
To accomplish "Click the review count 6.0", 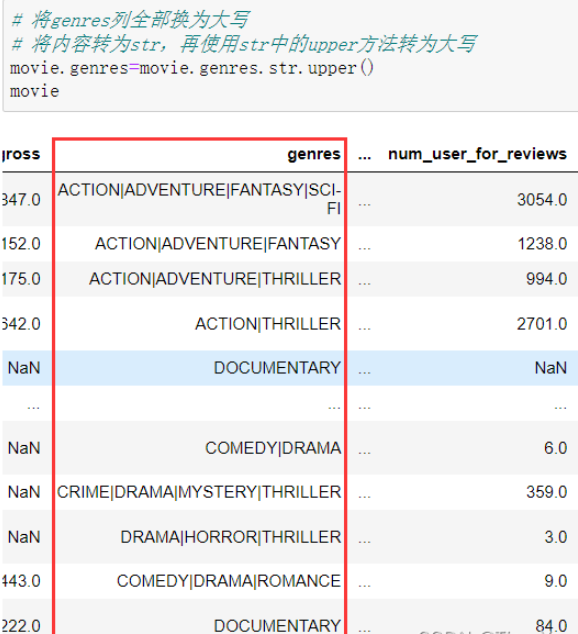I will pos(555,448).
